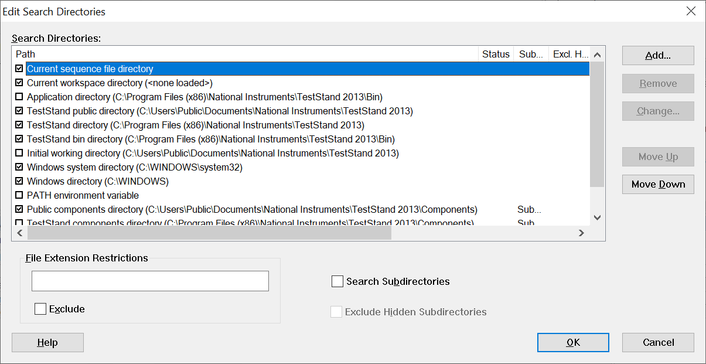Click the File Extension Restrictions input field

[x=150, y=281]
